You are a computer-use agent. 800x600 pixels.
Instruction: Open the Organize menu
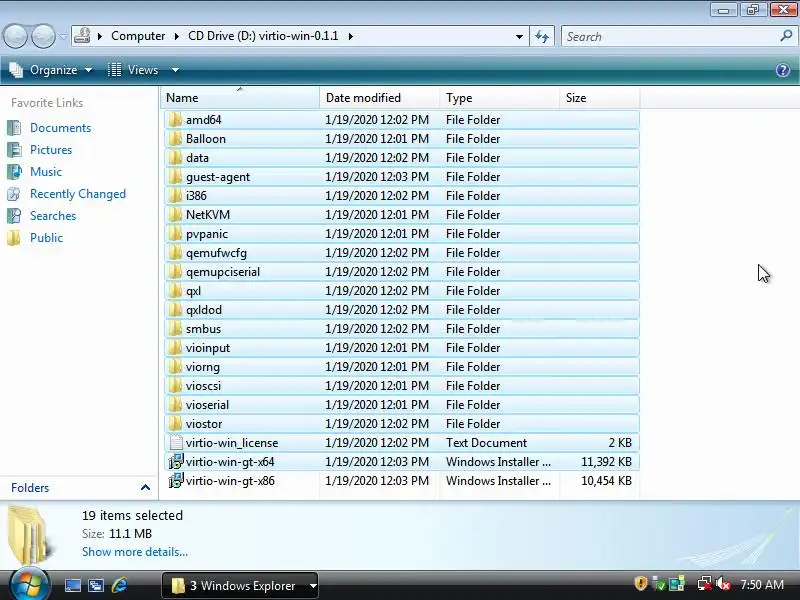click(x=51, y=70)
